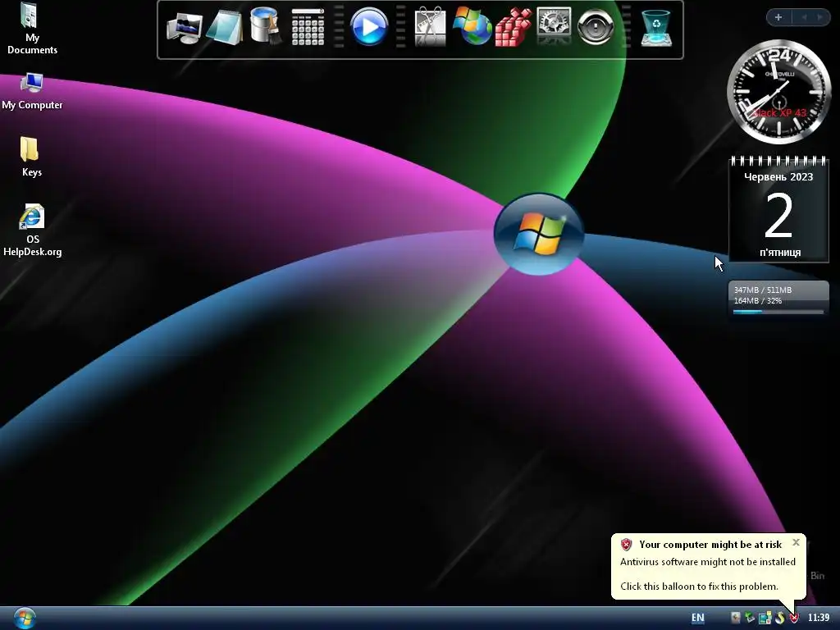
Task: Click the Start orb button
Action: click(25, 619)
